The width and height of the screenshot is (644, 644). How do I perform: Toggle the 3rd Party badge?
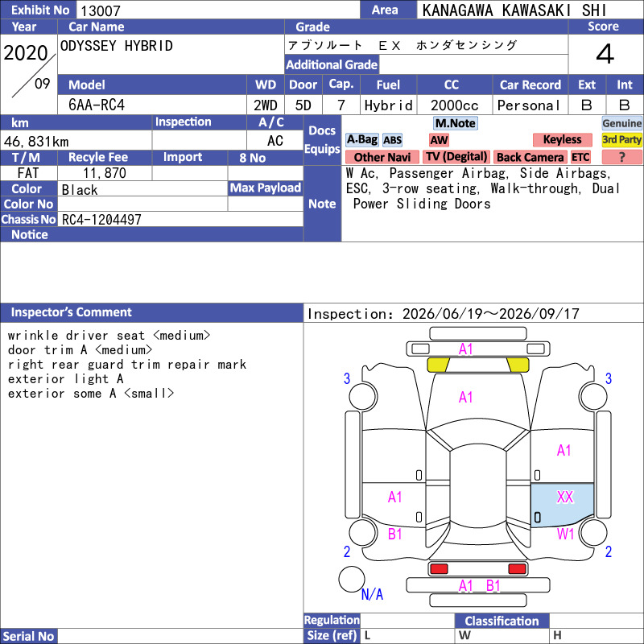[621, 139]
